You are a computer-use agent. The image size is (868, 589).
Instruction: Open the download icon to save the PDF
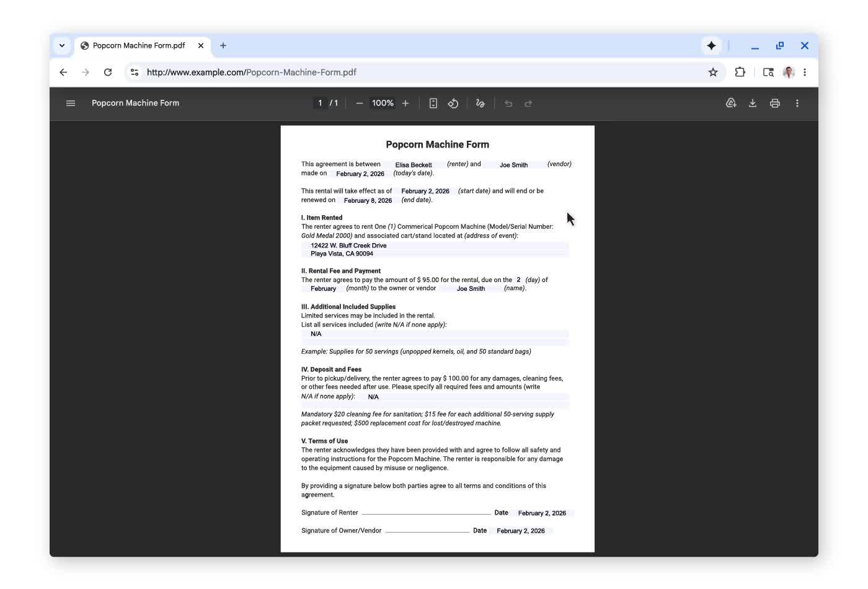[753, 103]
